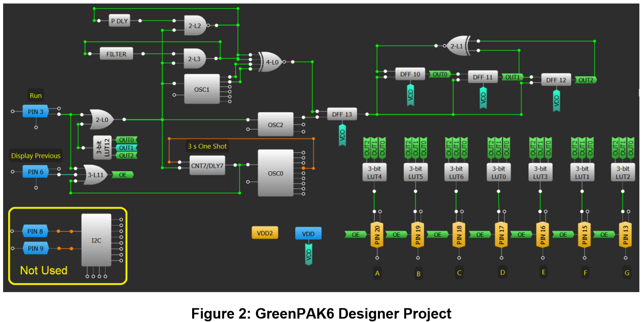Click the 'Run' text label
This screenshot has height=322, width=644.
tap(36, 96)
